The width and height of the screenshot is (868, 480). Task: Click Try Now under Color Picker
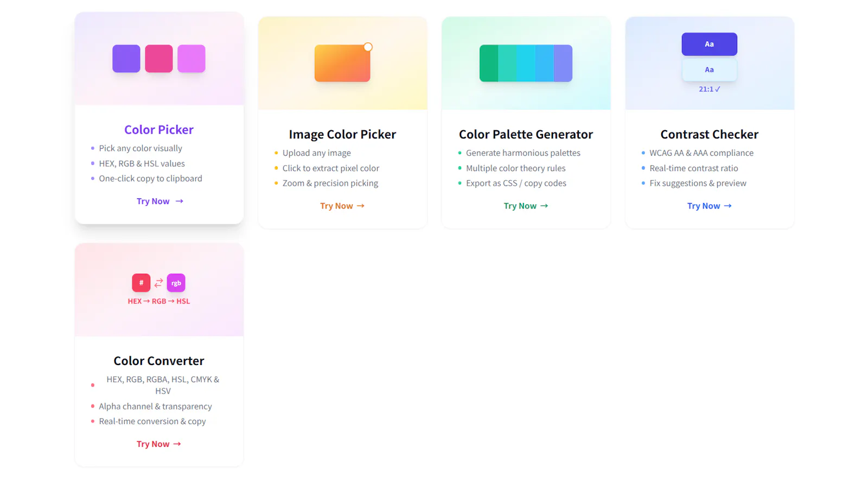click(160, 201)
